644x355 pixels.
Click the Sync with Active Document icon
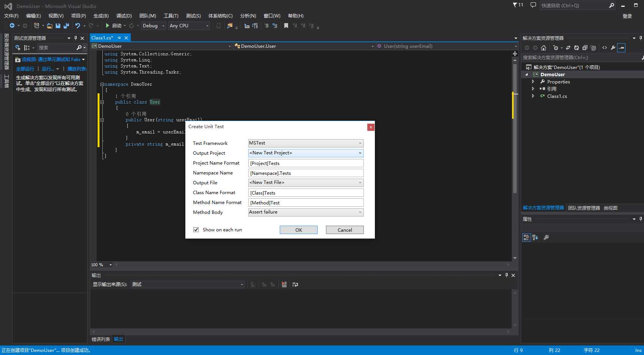(568, 48)
